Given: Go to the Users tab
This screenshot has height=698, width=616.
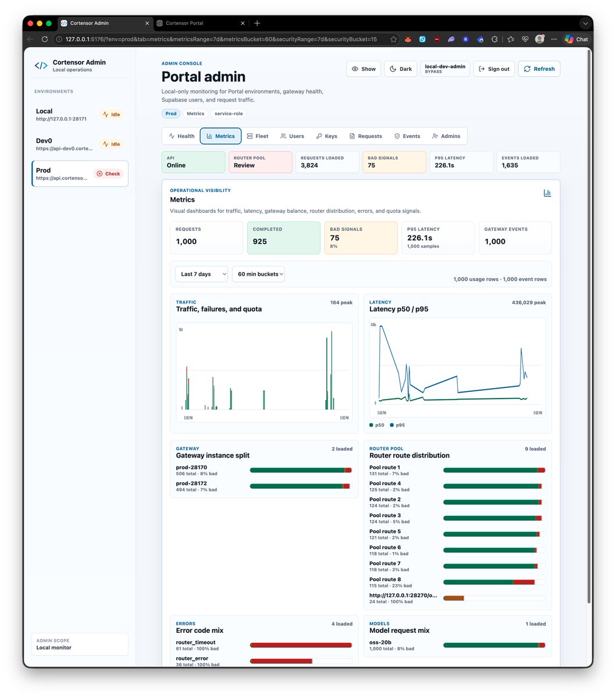Looking at the screenshot, I should tap(292, 136).
